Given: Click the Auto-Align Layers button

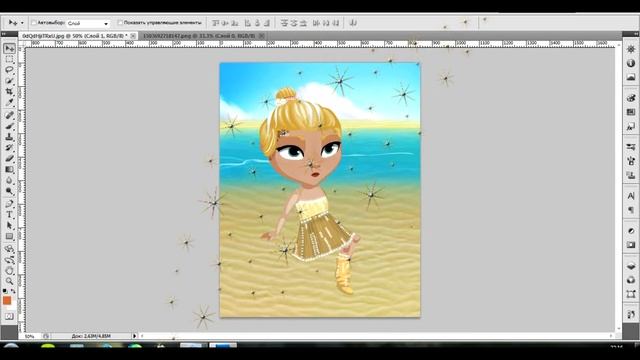Looking at the screenshot, I should coord(353,23).
